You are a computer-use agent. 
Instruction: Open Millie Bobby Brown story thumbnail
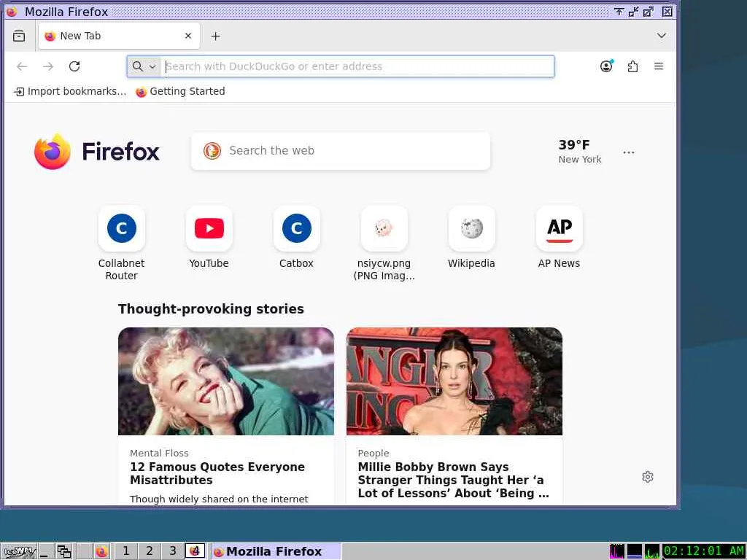[x=454, y=381]
